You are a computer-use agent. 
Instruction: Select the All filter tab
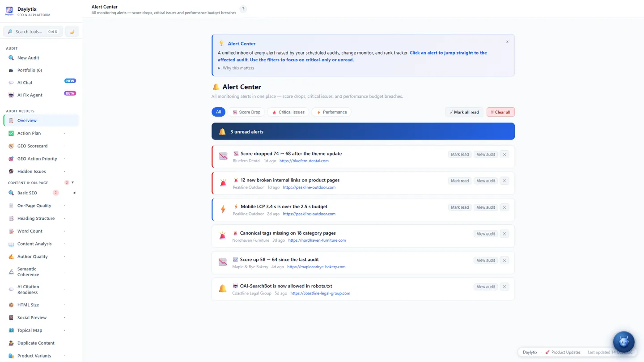coord(218,112)
